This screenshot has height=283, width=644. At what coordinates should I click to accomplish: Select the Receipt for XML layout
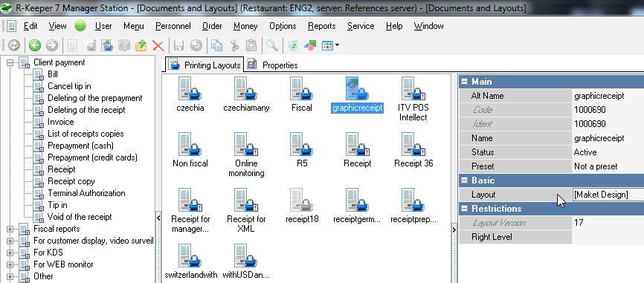point(246,210)
